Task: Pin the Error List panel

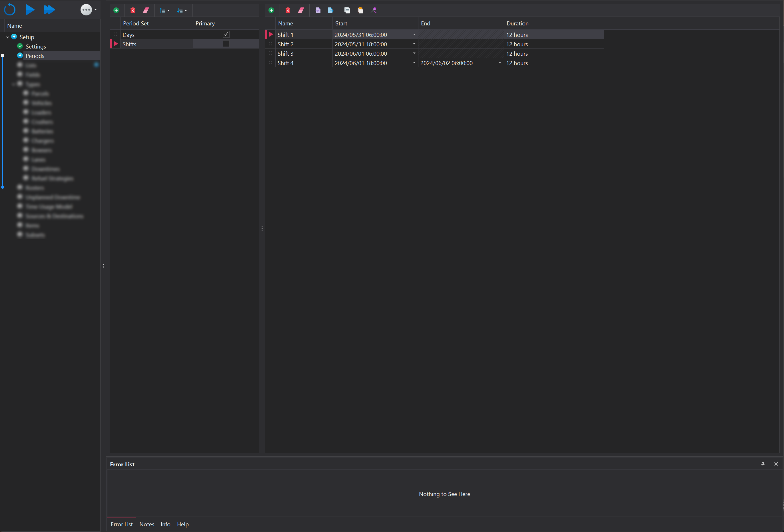Action: [x=763, y=464]
